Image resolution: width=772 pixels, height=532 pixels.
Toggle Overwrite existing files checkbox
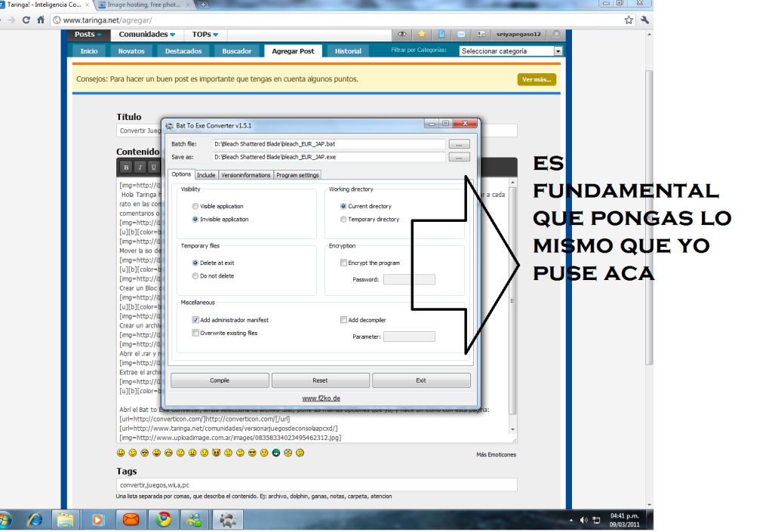point(195,334)
